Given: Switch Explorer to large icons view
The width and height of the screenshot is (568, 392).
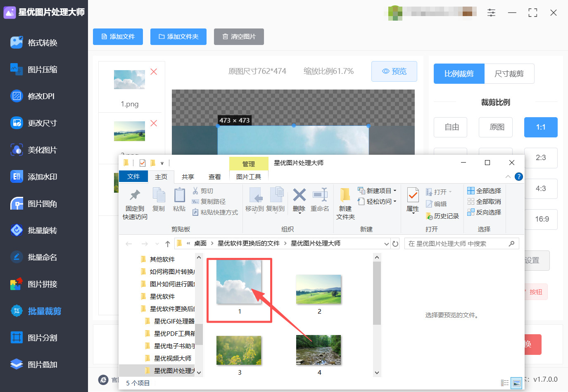Looking at the screenshot, I should pyautogui.click(x=516, y=383).
